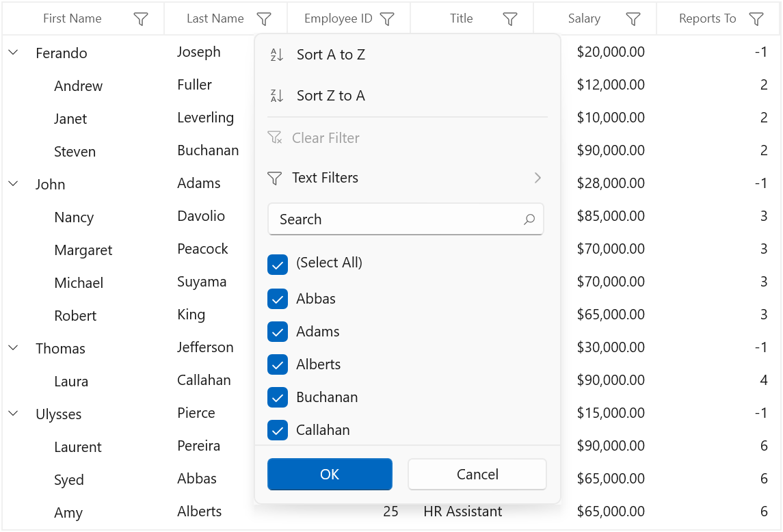Open the Salary column filter icon
Image resolution: width=783 pixels, height=532 pixels.
coord(633,19)
